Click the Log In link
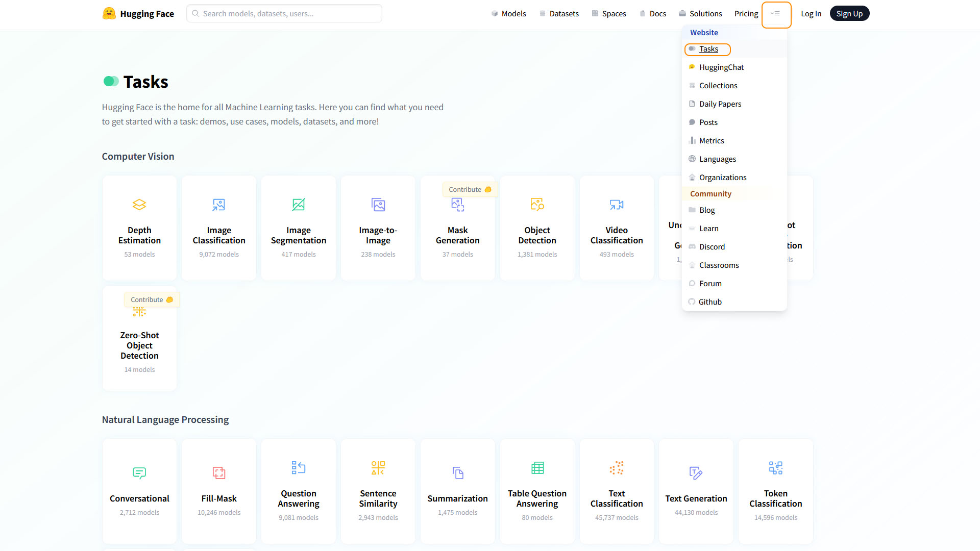This screenshot has height=551, width=980. click(x=811, y=14)
